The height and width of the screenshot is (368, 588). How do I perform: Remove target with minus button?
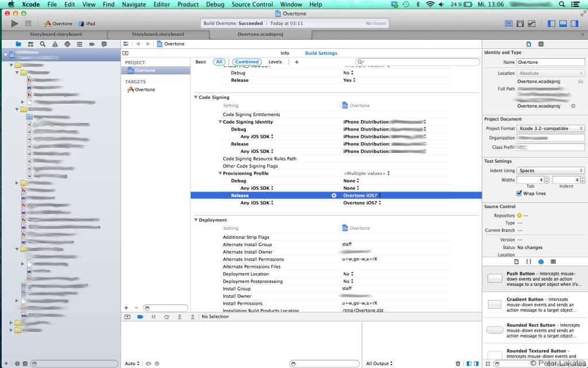(x=136, y=308)
